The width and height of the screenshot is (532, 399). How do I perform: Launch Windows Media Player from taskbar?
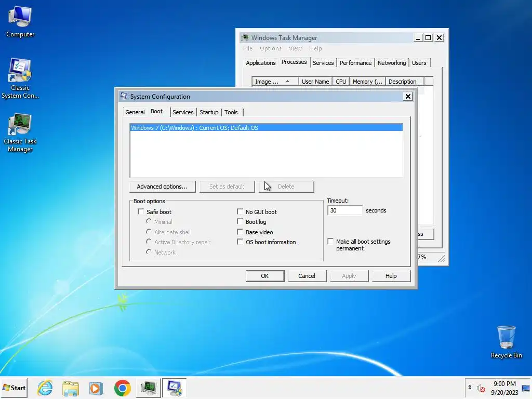coord(96,388)
